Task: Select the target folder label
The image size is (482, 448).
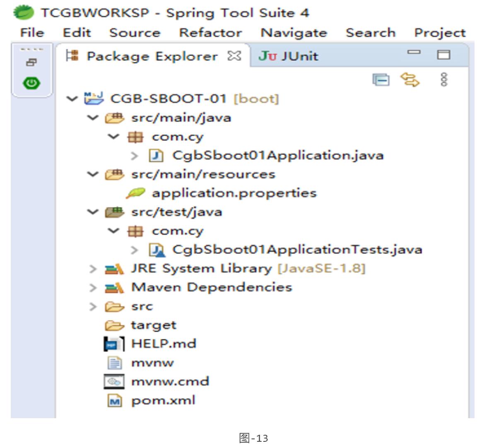Action: pyautogui.click(x=154, y=326)
